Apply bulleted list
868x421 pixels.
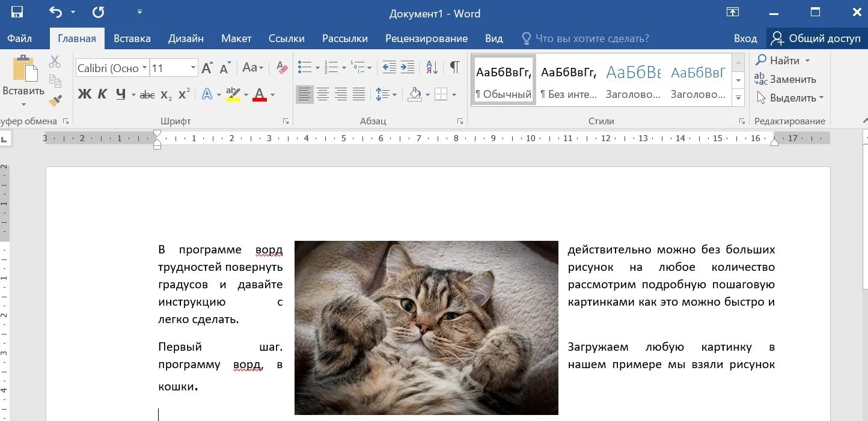305,67
